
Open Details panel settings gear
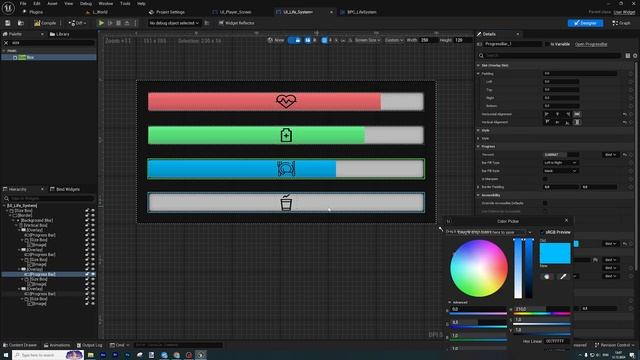pyautogui.click(x=635, y=56)
